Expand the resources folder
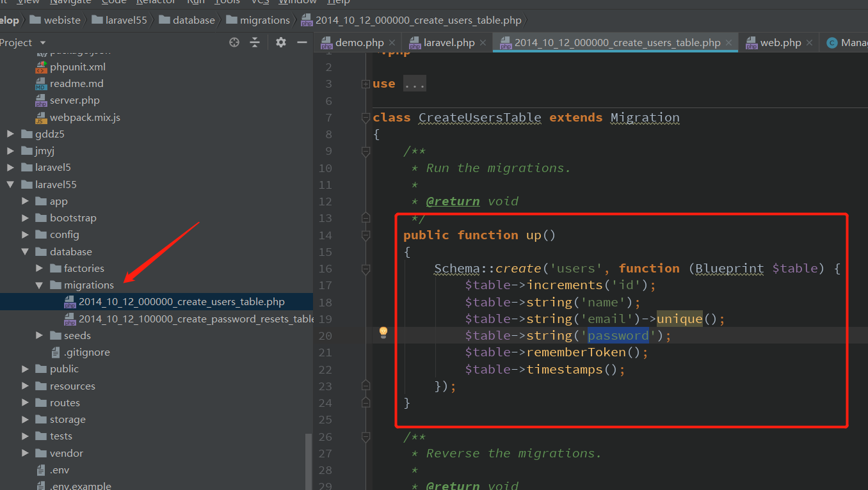The width and height of the screenshot is (868, 490). 25,386
